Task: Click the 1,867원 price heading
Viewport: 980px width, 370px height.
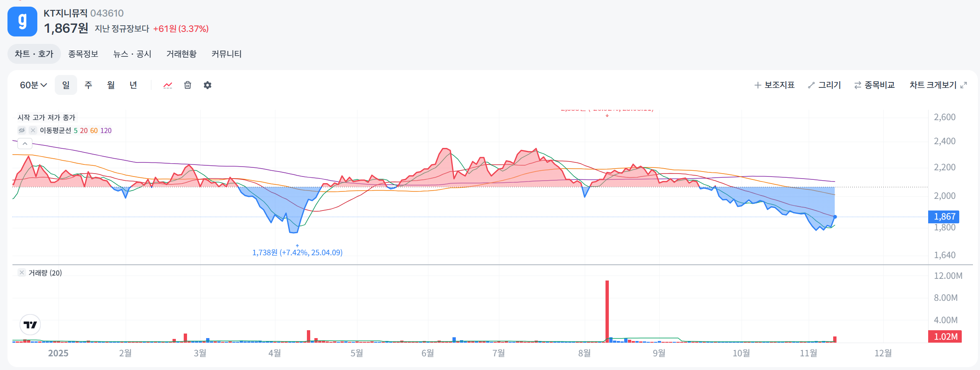Action: 66,28
